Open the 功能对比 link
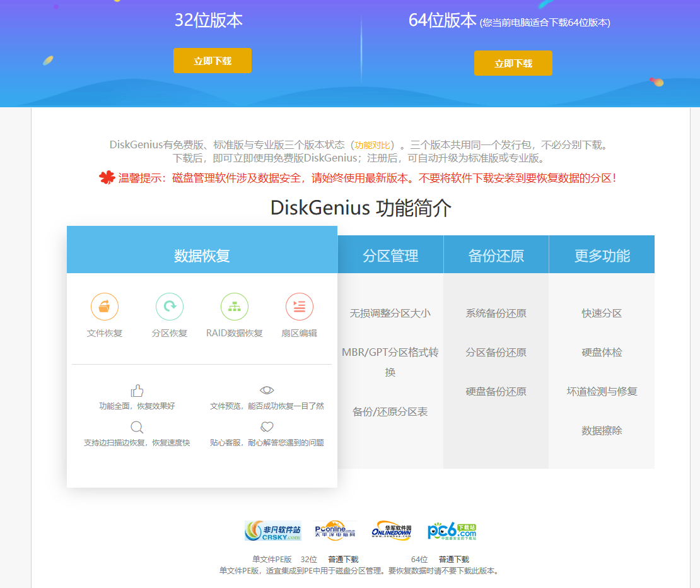 click(372, 144)
